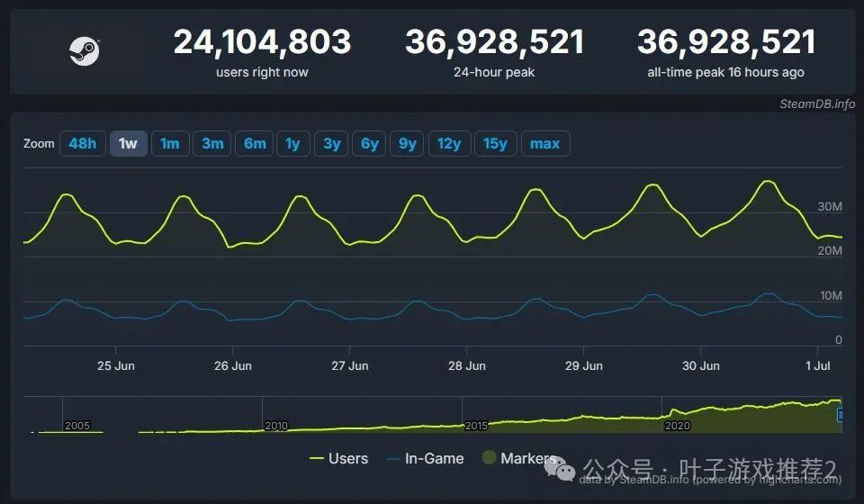Click the 29 Jun axis label

pyautogui.click(x=583, y=365)
